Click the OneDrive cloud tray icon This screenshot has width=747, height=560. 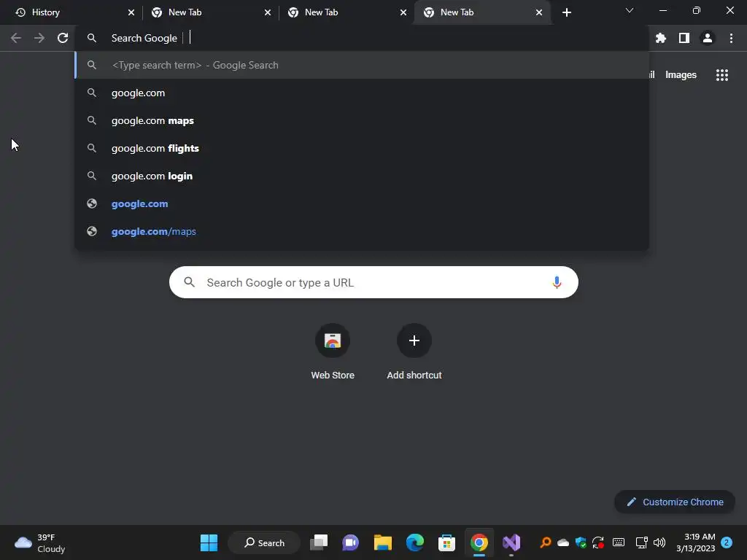click(563, 542)
